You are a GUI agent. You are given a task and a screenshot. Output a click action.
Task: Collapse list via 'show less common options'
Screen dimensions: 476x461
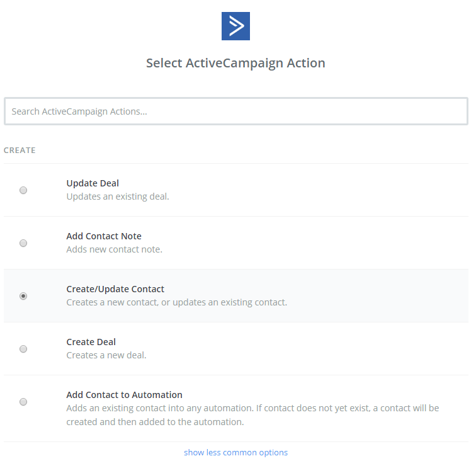click(x=235, y=452)
